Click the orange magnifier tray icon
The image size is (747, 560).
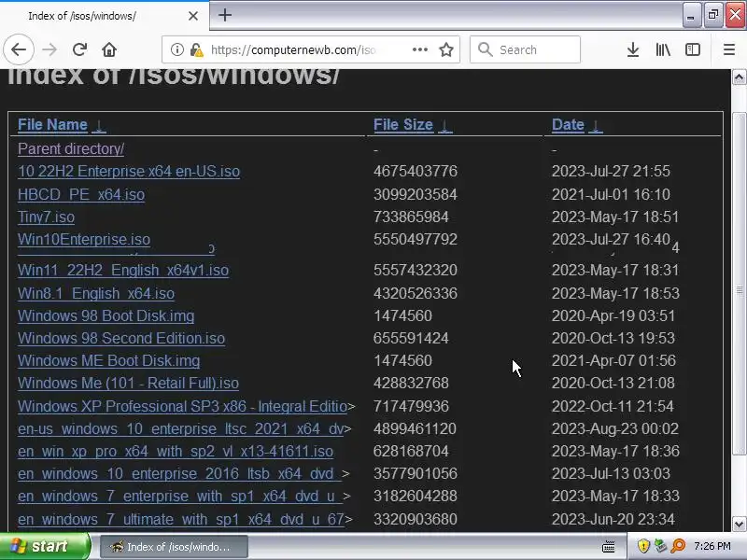[678, 546]
